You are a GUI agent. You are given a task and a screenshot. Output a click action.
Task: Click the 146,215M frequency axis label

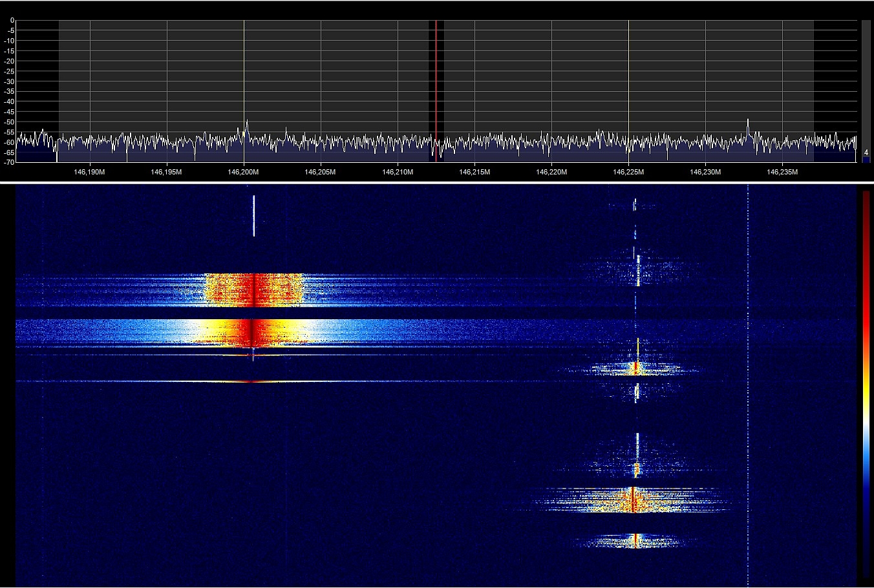474,173
